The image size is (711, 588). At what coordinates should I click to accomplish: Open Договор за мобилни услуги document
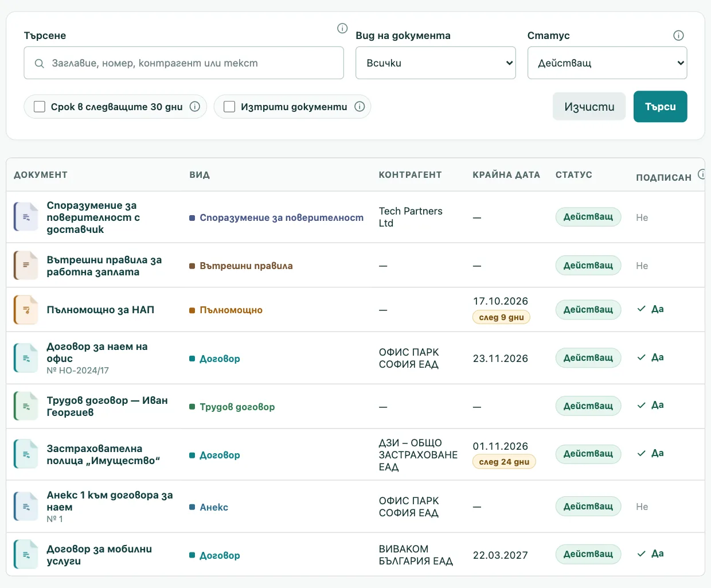tap(99, 555)
